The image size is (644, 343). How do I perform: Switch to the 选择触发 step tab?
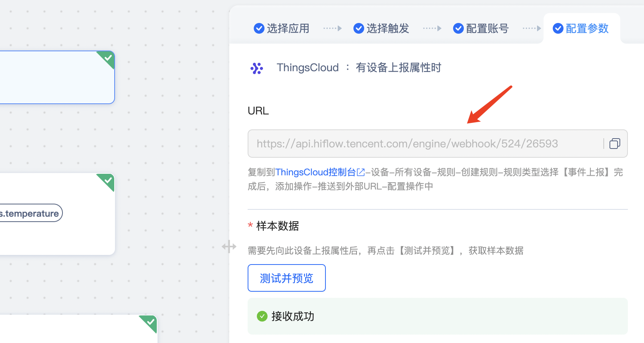pos(381,28)
